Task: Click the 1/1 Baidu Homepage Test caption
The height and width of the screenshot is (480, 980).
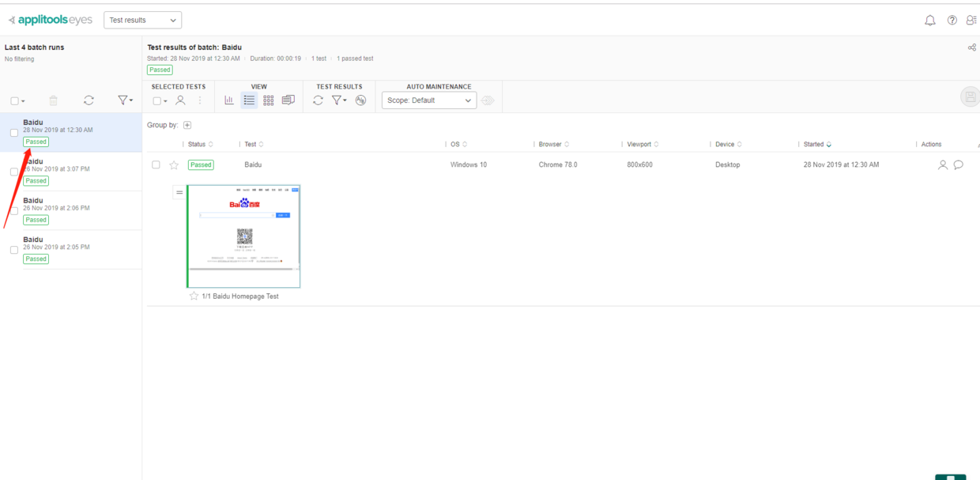Action: tap(240, 296)
